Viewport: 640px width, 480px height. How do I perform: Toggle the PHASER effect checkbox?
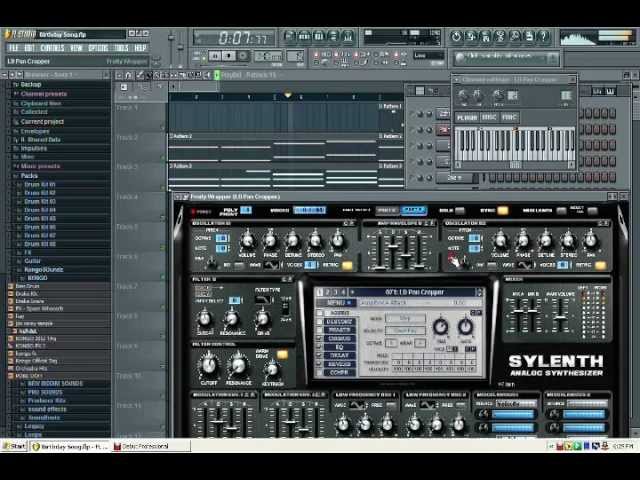(x=320, y=330)
